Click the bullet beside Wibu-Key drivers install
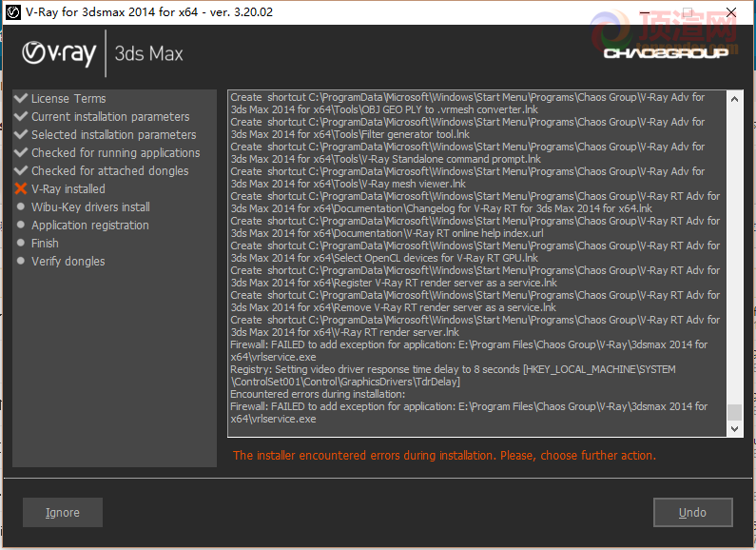Viewport: 756px width, 550px height. 21,206
